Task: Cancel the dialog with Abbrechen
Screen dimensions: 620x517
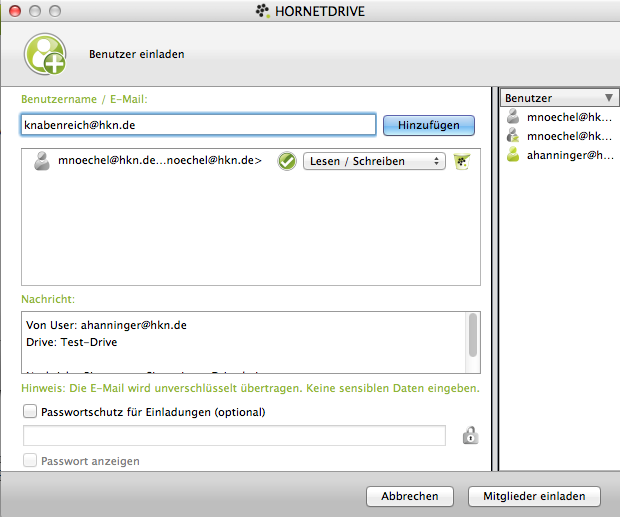Action: [409, 496]
